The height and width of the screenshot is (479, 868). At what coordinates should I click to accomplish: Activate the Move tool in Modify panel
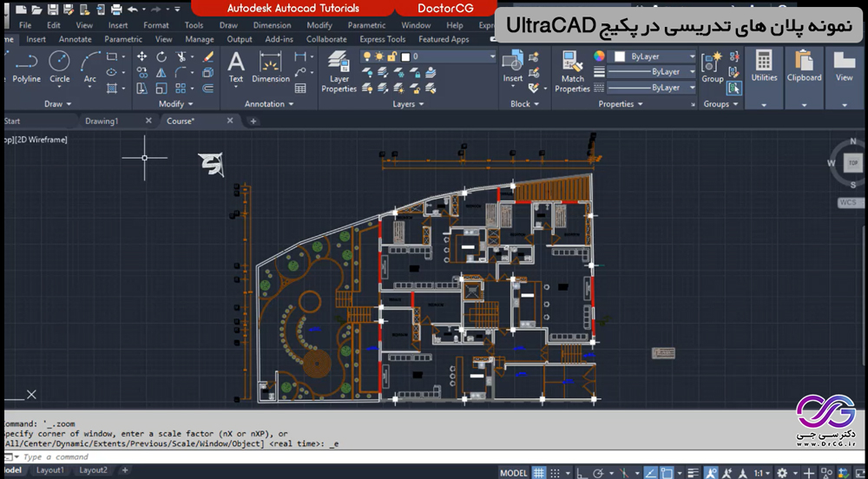(x=142, y=56)
